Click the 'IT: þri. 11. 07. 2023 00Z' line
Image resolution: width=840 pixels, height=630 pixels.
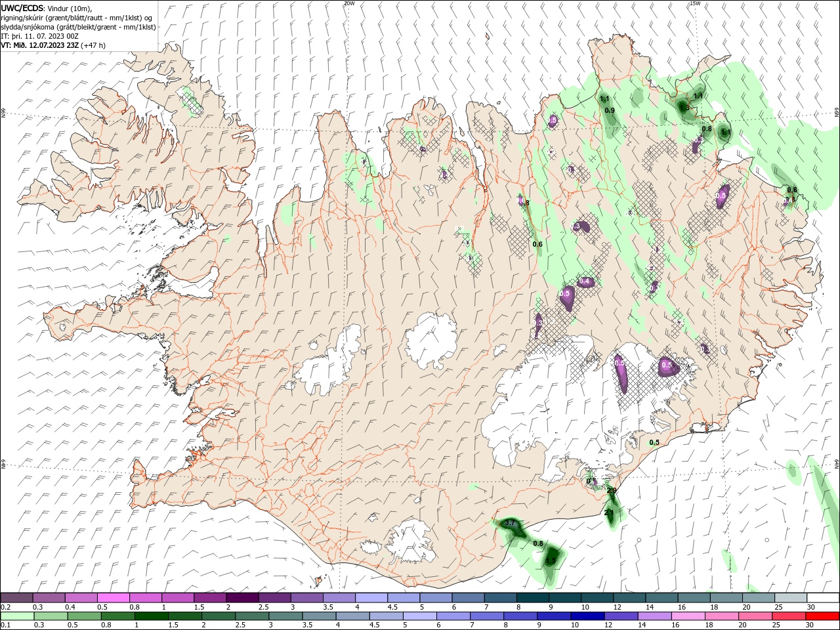coord(40,36)
